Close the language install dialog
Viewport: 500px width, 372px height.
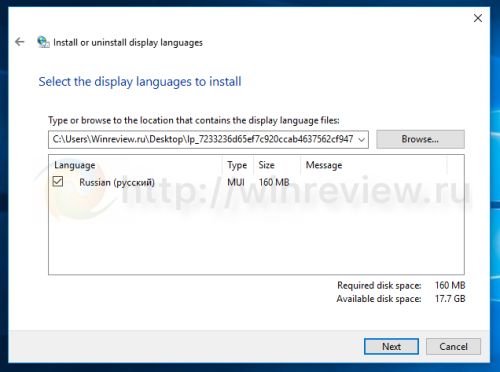tap(478, 18)
